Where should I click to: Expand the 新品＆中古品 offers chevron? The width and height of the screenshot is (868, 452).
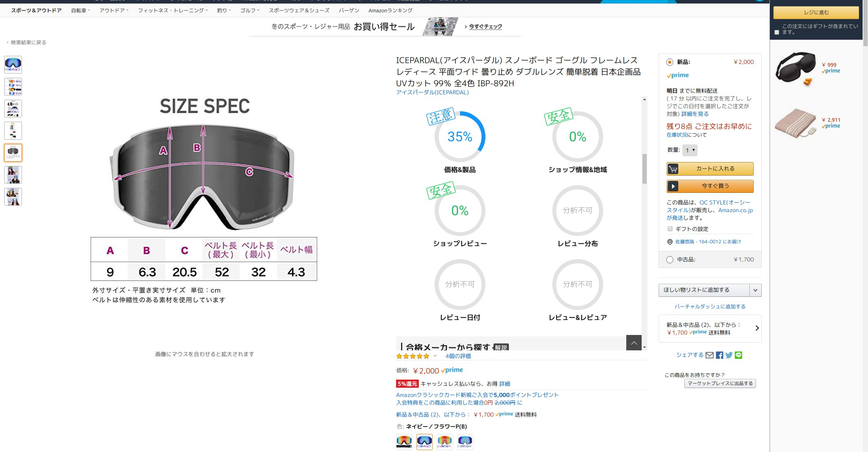pos(757,328)
